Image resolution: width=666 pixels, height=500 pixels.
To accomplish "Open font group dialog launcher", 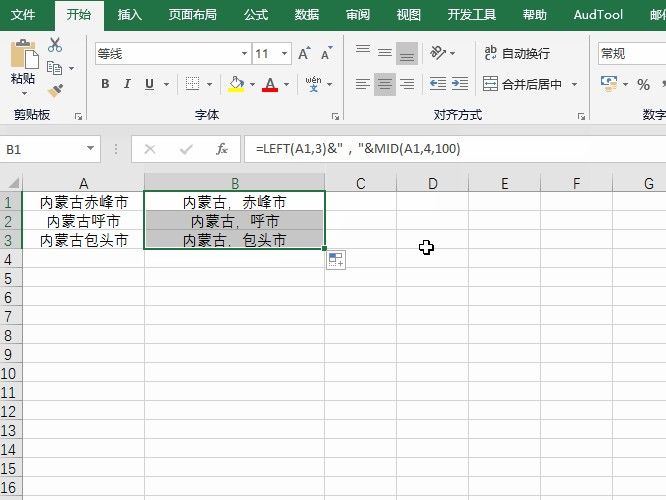I will [x=336, y=116].
